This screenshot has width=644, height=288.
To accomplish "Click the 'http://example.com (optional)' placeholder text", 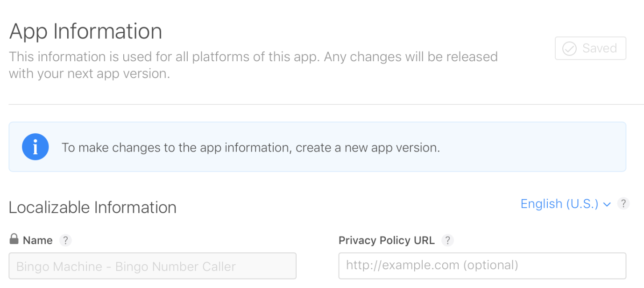I will pyautogui.click(x=432, y=266).
